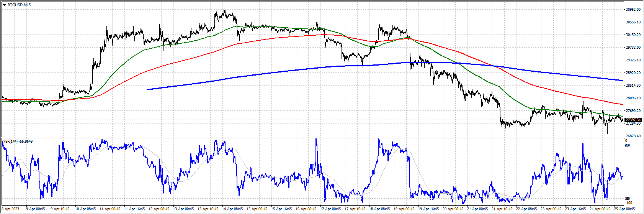This screenshot has width=644, height=214.
Task: Click the 19 Apr 16:45 time label
Action: 429,209
